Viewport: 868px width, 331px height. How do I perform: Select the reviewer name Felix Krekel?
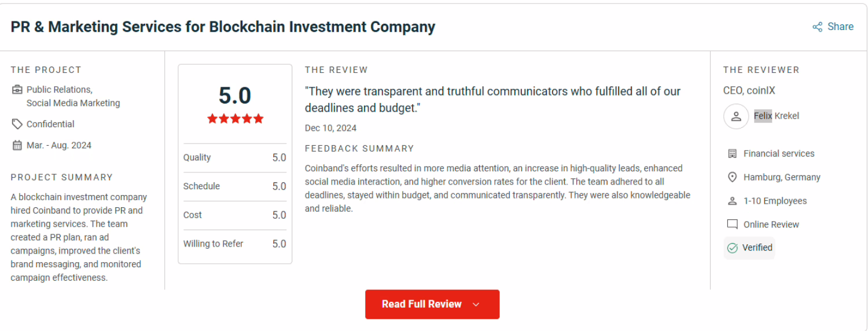coord(776,116)
